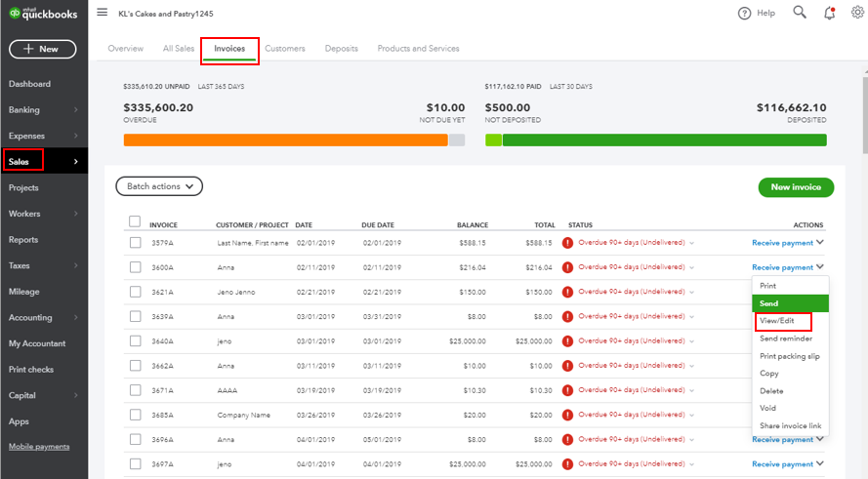Switch to the Customers tab

point(284,49)
